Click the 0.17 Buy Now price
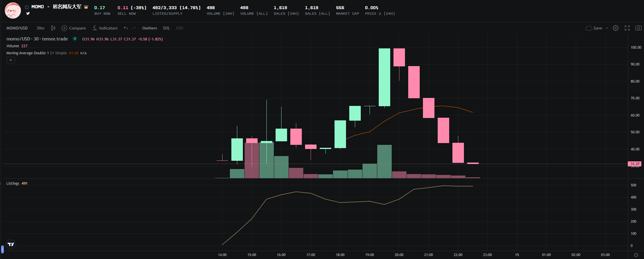Viewport: 644px width, 259px height. click(100, 8)
